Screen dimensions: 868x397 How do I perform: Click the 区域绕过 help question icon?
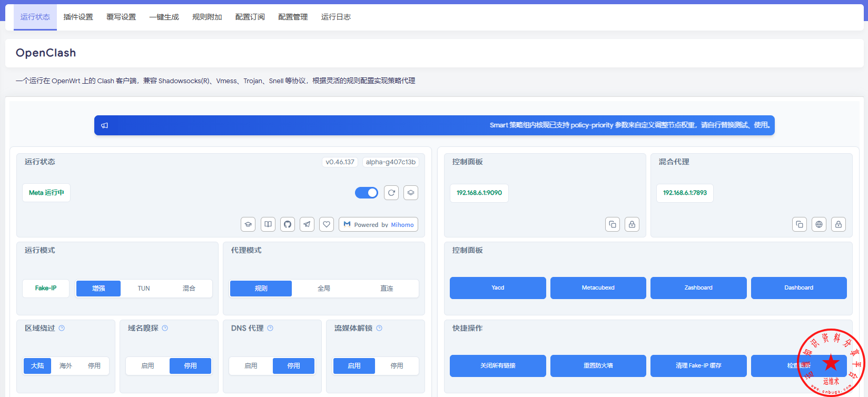[x=62, y=328]
